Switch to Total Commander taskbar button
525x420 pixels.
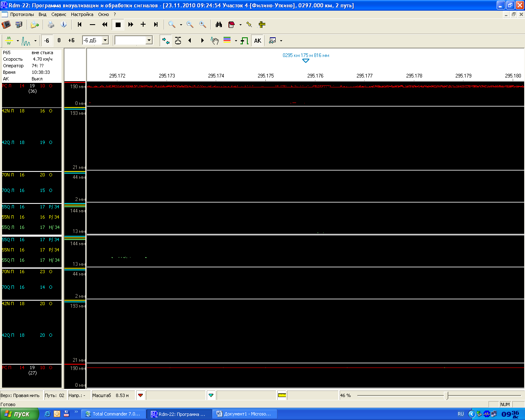click(x=114, y=414)
